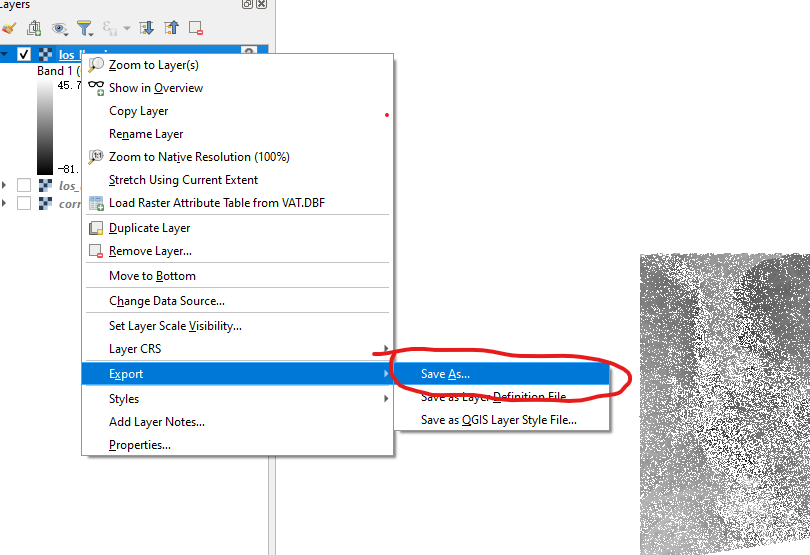Viewport: 810px width, 555px height.
Task: Open dropdown arrow beside the expression filter icon
Action: point(127,28)
